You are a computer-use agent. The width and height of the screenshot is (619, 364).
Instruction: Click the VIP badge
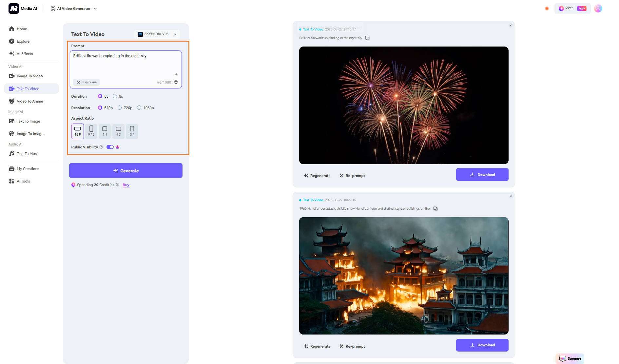click(x=582, y=9)
